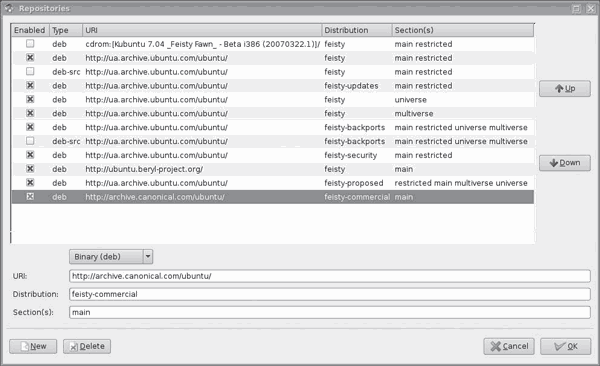Click the OK checkmark button
This screenshot has height=366, width=600.
click(566, 346)
